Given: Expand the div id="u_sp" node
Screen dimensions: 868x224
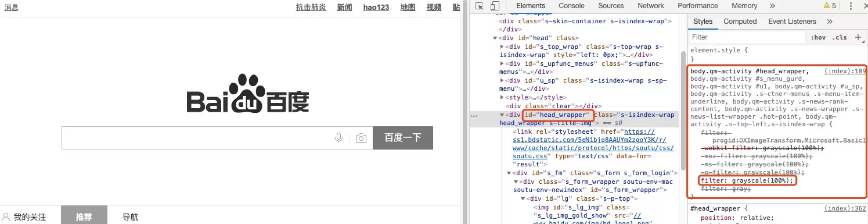Looking at the screenshot, I should click(502, 80).
